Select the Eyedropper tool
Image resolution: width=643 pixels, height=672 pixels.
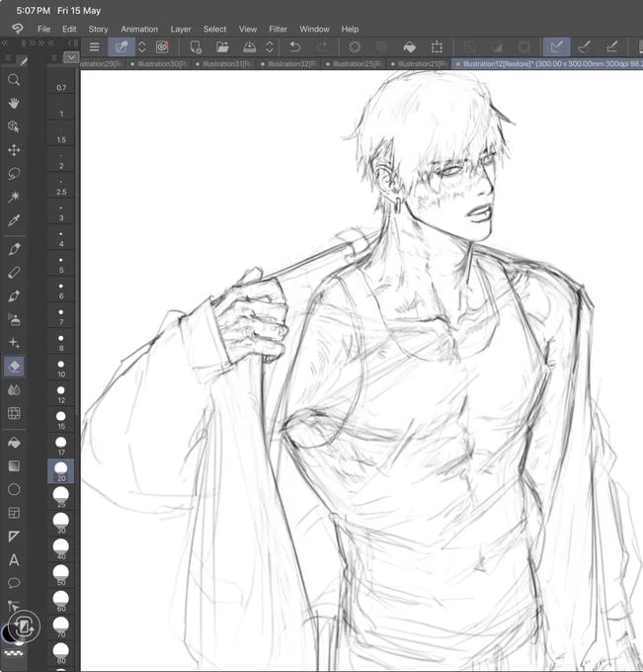[x=14, y=220]
